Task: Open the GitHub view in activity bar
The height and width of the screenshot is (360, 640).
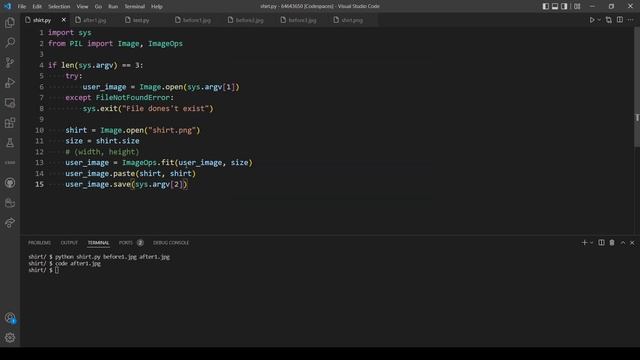Action: click(10, 183)
